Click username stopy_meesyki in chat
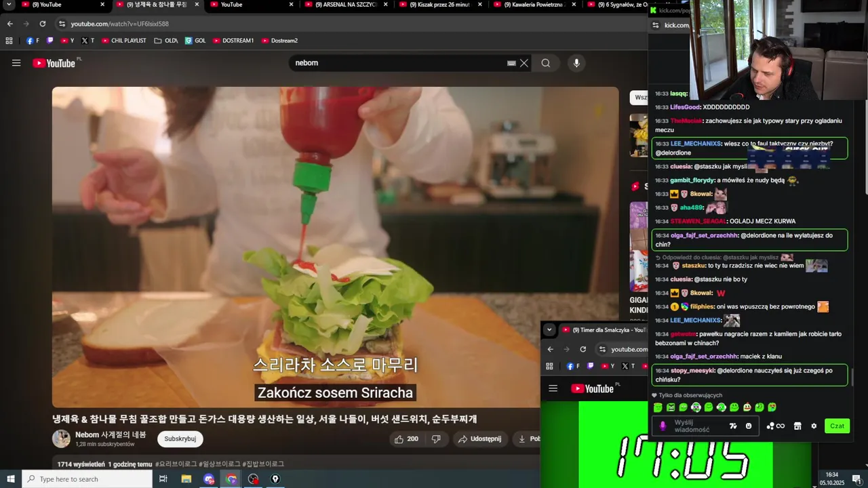 [x=692, y=371]
